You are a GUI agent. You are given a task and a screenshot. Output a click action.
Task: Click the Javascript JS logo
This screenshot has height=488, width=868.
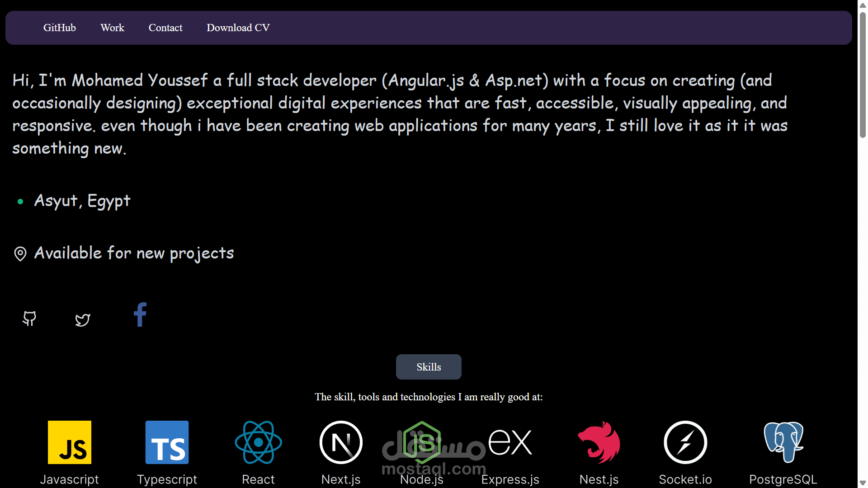(70, 442)
